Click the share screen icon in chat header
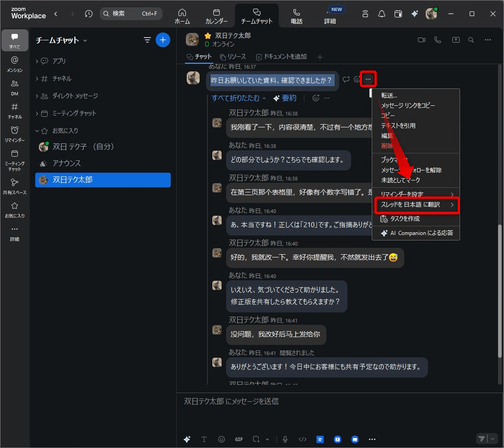The image size is (504, 448). (x=456, y=40)
